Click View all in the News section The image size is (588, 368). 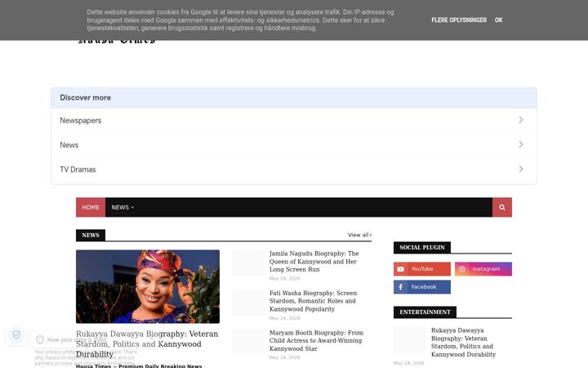[359, 235]
